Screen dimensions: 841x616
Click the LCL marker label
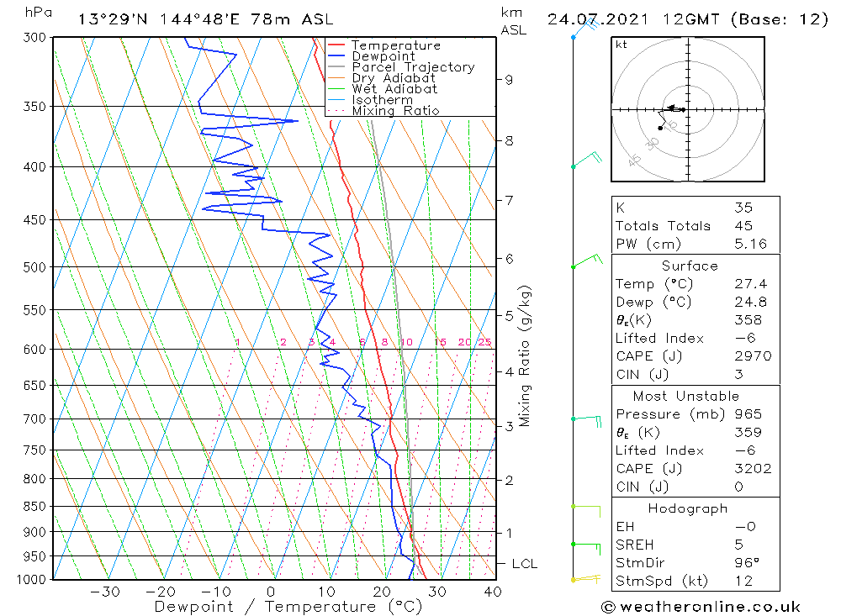[524, 563]
